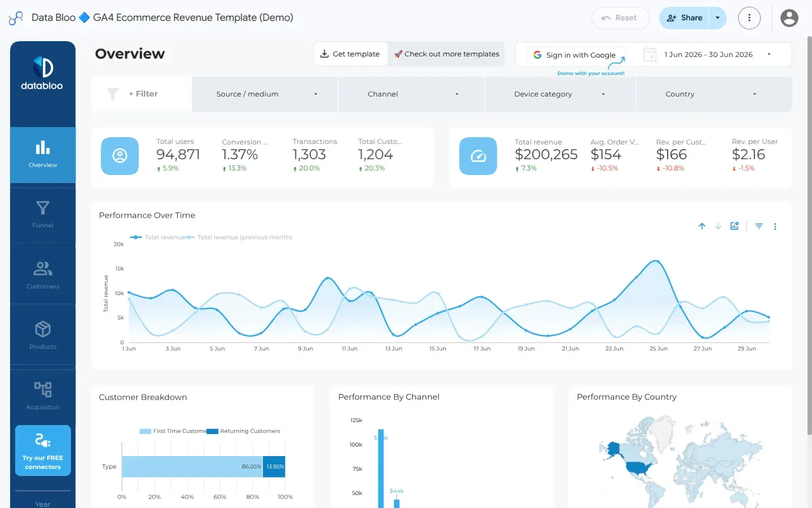The width and height of the screenshot is (812, 508).
Task: Click the Avg. Order Value $154
Action: (606, 155)
